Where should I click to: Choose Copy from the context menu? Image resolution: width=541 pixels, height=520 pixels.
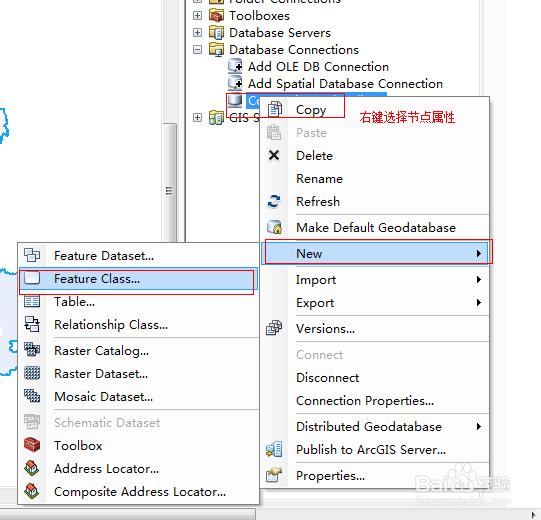(375, 109)
